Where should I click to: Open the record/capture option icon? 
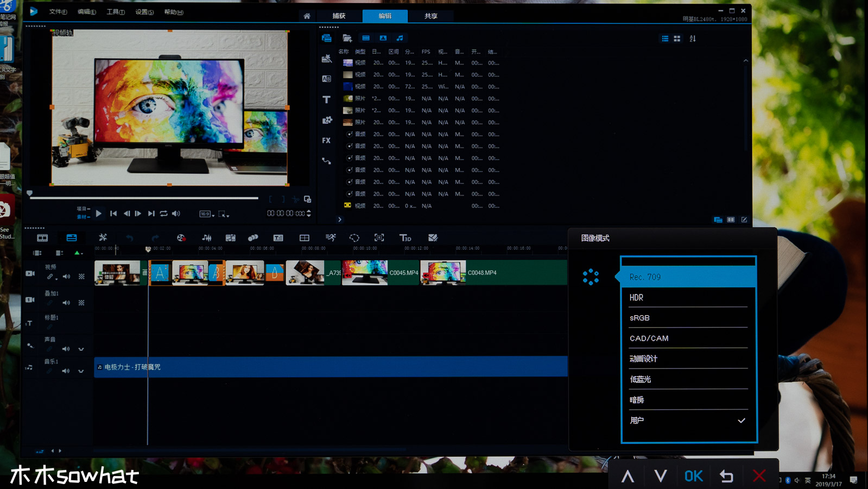(x=181, y=238)
